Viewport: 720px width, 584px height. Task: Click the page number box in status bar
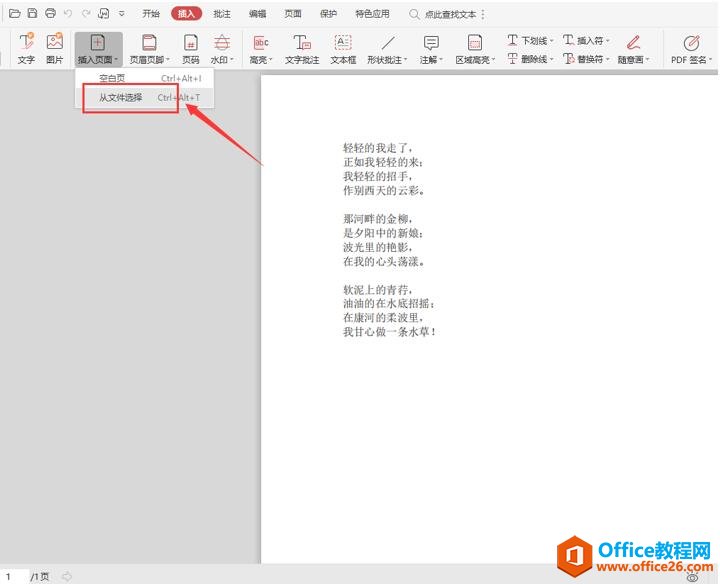(14, 576)
